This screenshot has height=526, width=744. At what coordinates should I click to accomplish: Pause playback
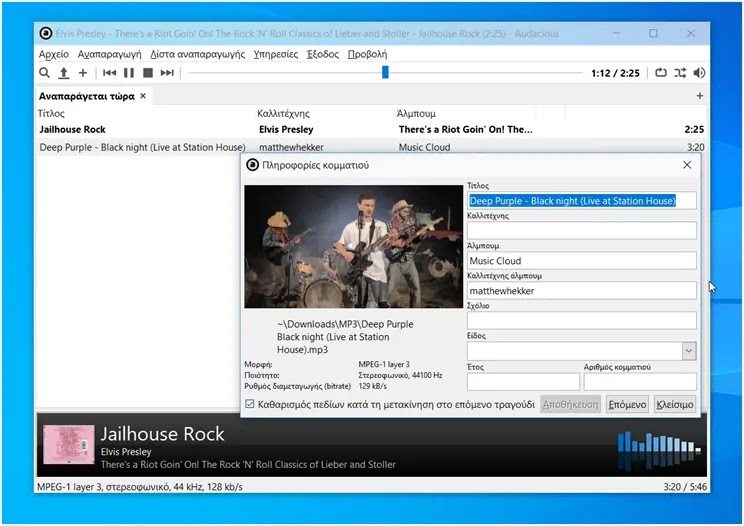(x=129, y=73)
